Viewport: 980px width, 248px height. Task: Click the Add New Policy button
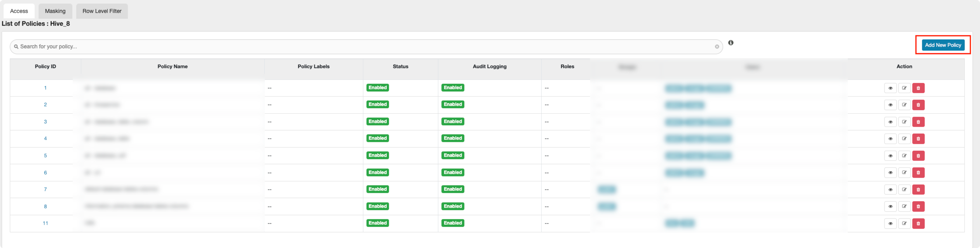(943, 45)
